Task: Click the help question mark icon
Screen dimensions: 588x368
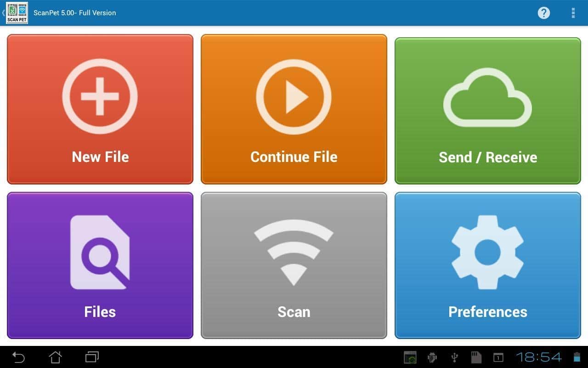Action: coord(543,13)
